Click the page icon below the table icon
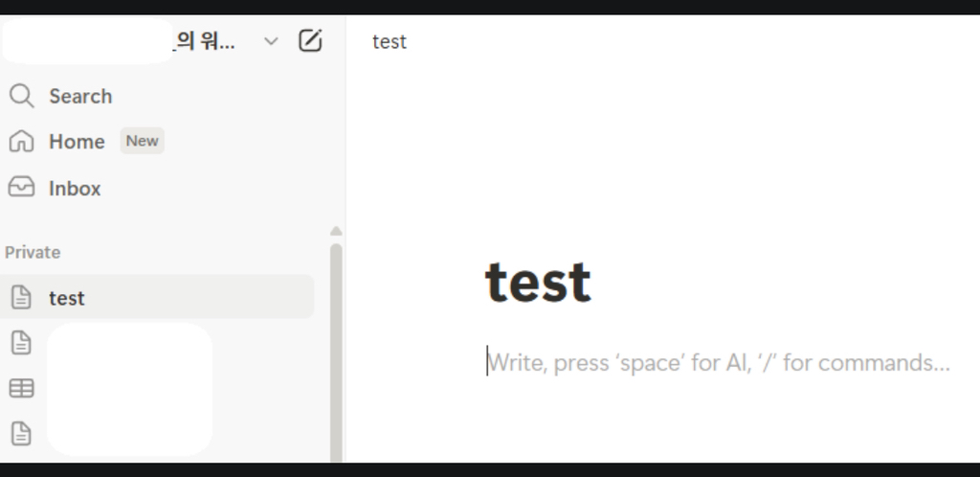Screen dimensions: 980x477 tap(21, 434)
